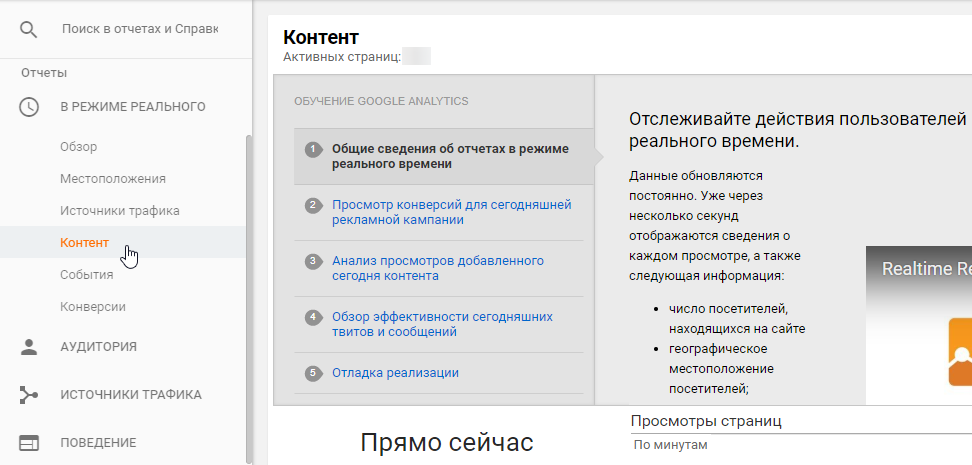This screenshot has width=972, height=465.
Task: Click the "По минутам" label
Action: click(x=670, y=445)
